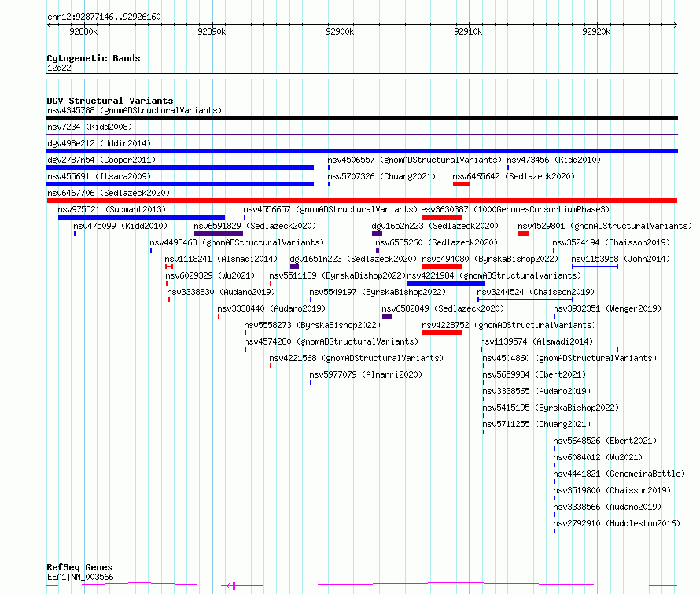Click nsv6467706 (Sedlazeck2020) label
The height and width of the screenshot is (594, 700).
pyautogui.click(x=109, y=193)
